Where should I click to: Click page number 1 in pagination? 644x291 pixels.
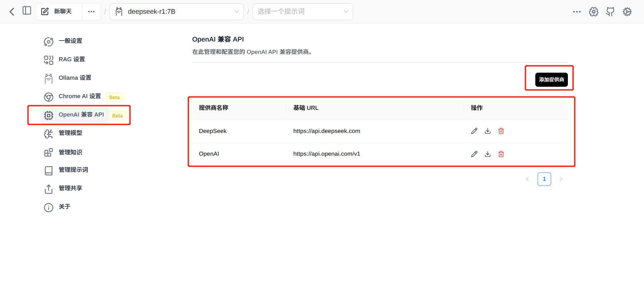(x=544, y=179)
